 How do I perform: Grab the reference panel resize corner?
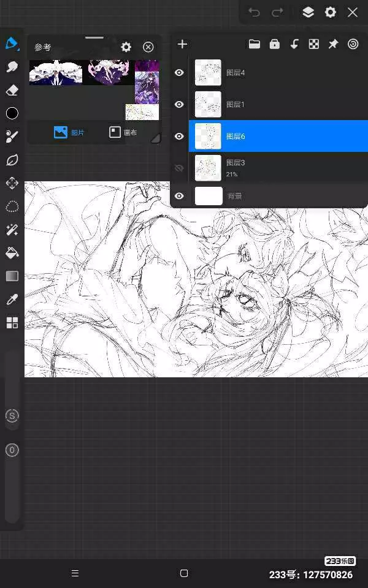point(155,138)
